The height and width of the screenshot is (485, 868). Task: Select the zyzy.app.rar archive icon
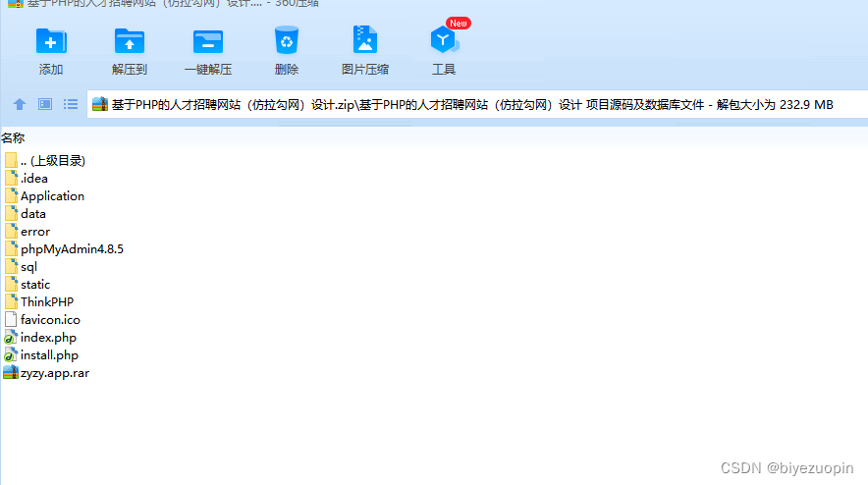[x=11, y=373]
